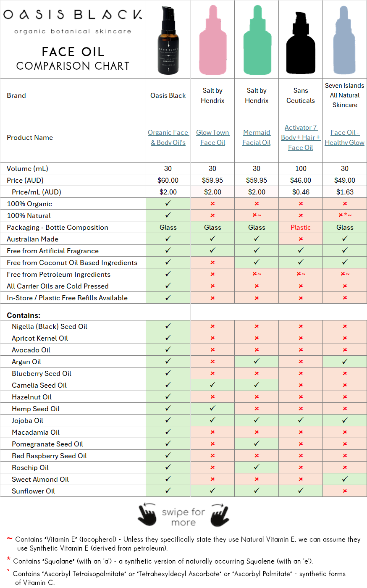Click Seven Islands' Argan Oil checkmark

click(345, 361)
